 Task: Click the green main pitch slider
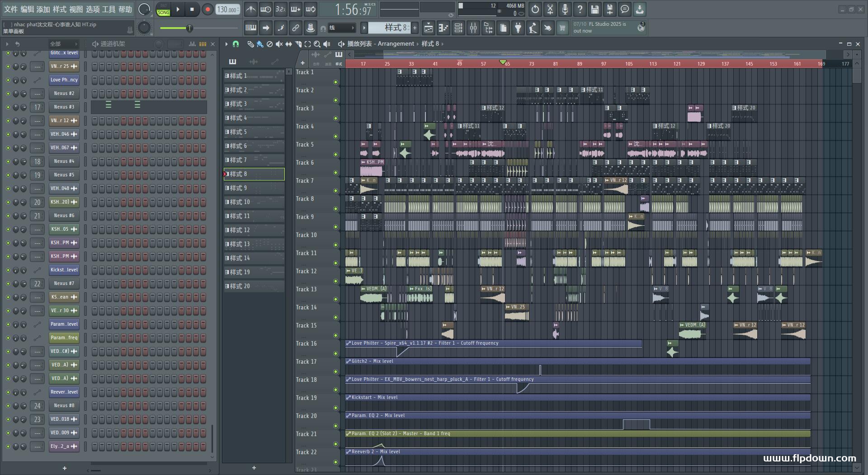[x=199, y=28]
